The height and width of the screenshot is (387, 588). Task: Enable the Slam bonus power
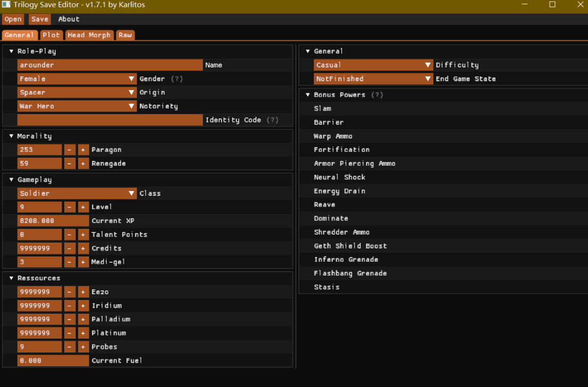coord(322,109)
